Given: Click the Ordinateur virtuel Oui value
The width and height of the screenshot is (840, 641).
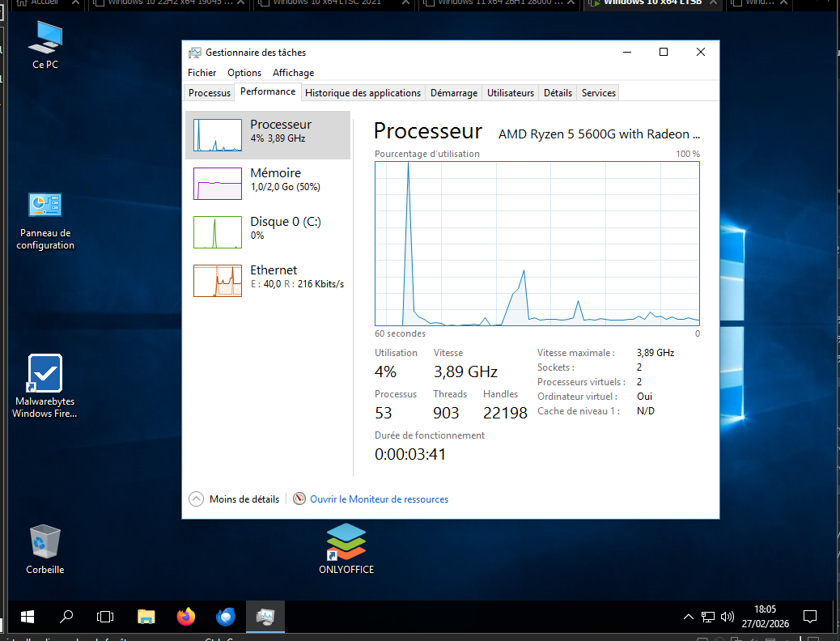Looking at the screenshot, I should coord(644,397).
